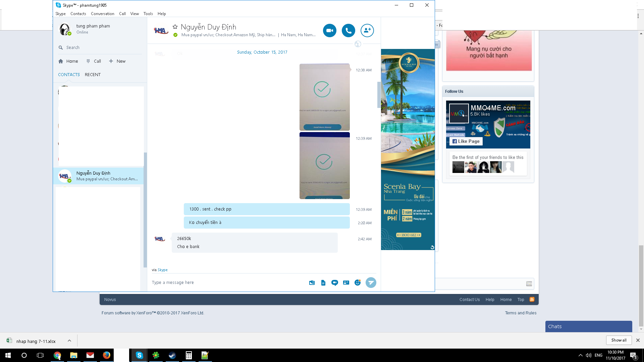Open the Conversation menu
Screen dimensions: 644x362
coord(102,14)
